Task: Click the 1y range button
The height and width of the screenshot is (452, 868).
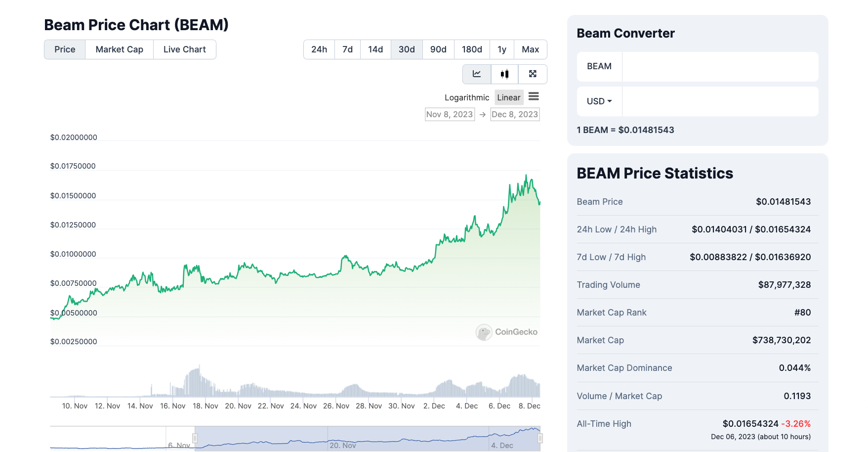Action: point(501,49)
